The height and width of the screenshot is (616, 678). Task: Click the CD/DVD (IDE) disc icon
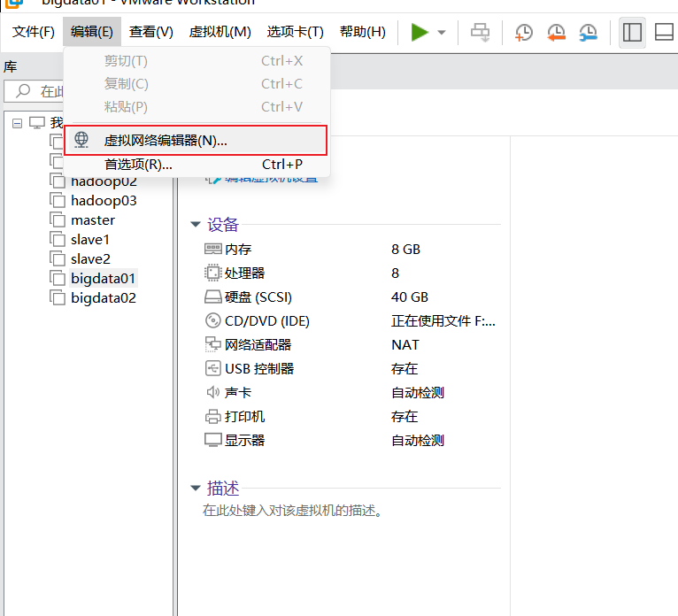[212, 320]
